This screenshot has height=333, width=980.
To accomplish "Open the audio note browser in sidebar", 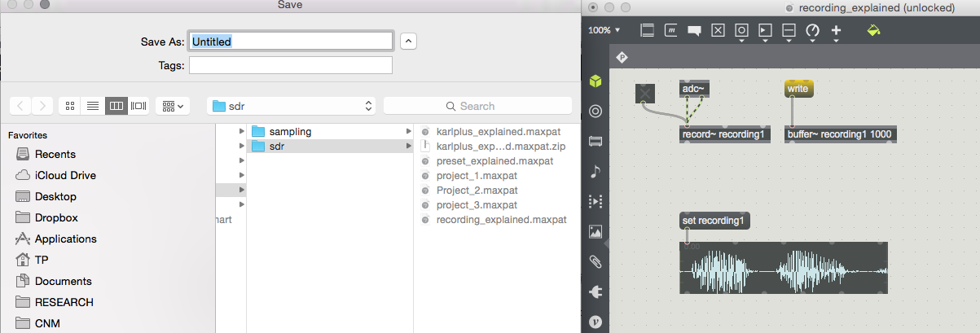I will point(595,171).
